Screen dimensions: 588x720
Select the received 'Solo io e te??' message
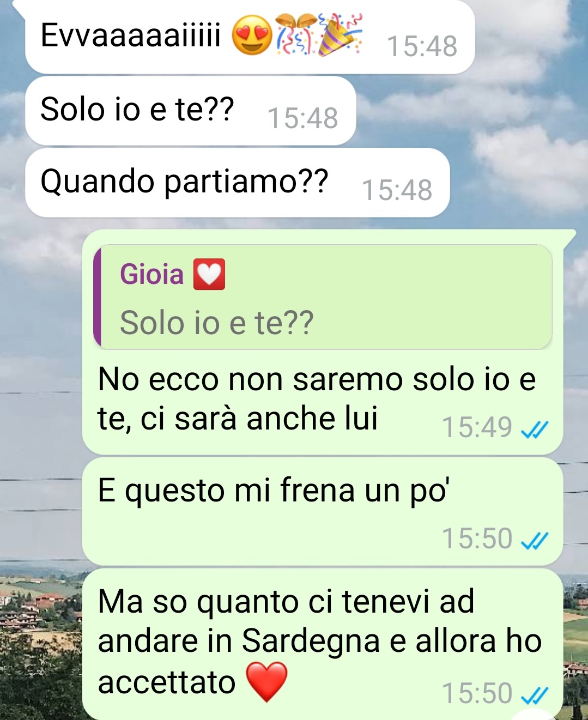(x=191, y=111)
